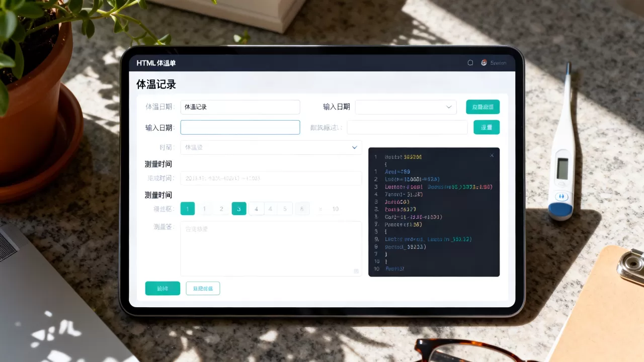Click the 体温日期 field containing 体温记录
This screenshot has width=644, height=362.
tap(240, 107)
